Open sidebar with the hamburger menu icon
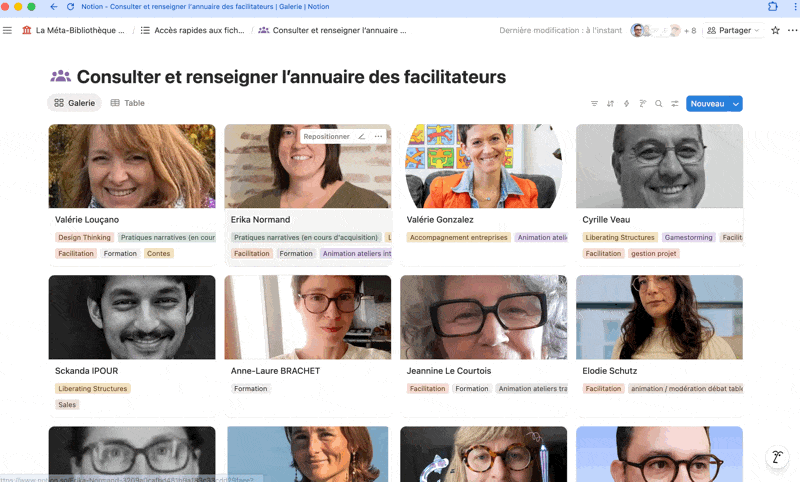800x482 pixels. point(8,31)
